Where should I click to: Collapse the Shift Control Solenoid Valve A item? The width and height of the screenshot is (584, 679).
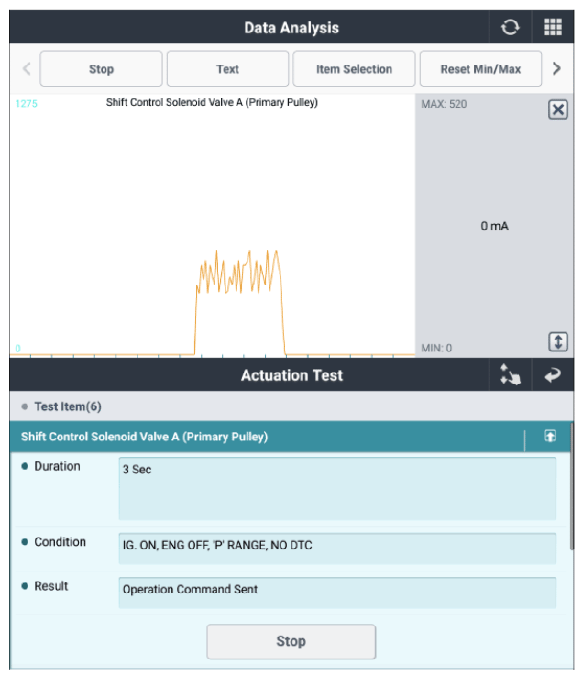click(550, 436)
